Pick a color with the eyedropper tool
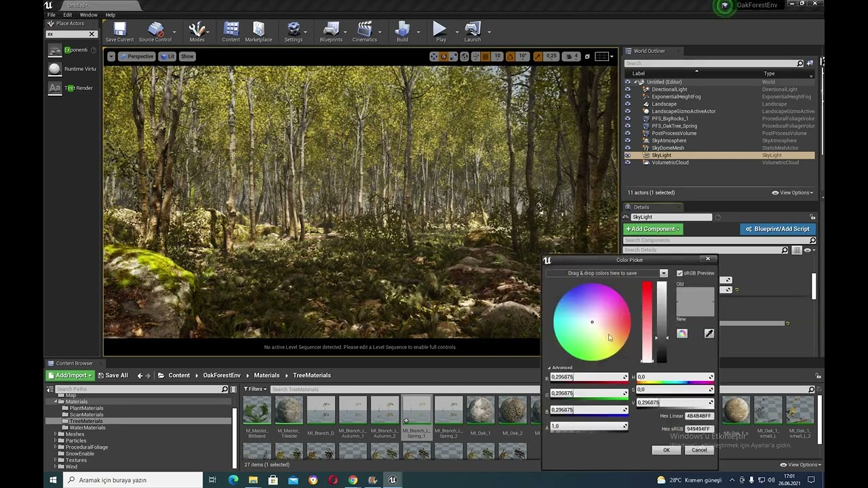The image size is (868, 488). point(709,333)
